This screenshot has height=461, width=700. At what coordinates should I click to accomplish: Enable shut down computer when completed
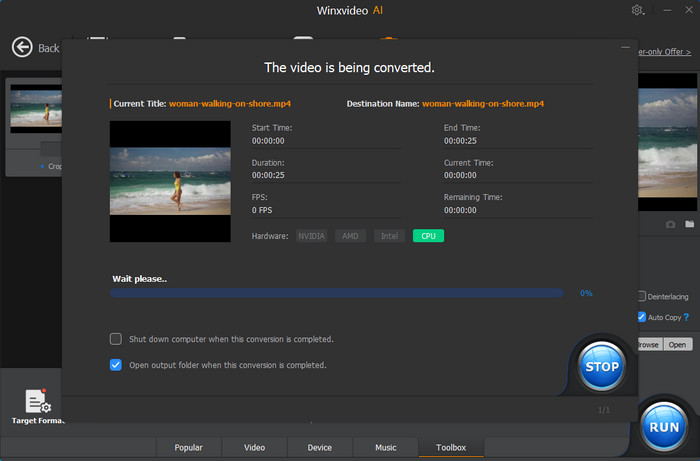(116, 339)
